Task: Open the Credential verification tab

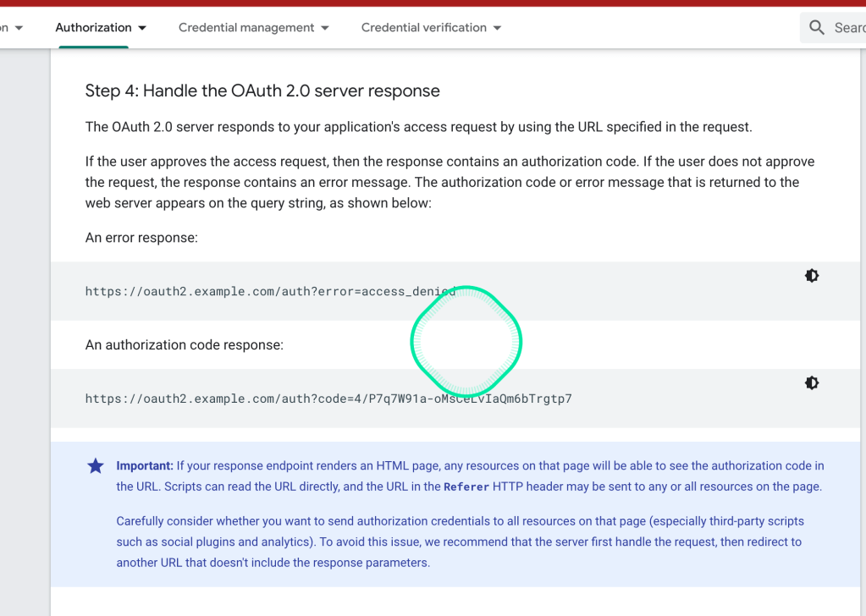Action: 423,28
